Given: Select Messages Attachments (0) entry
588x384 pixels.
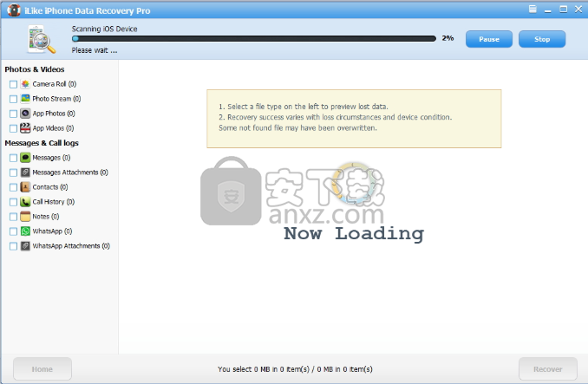Looking at the screenshot, I should coord(70,172).
